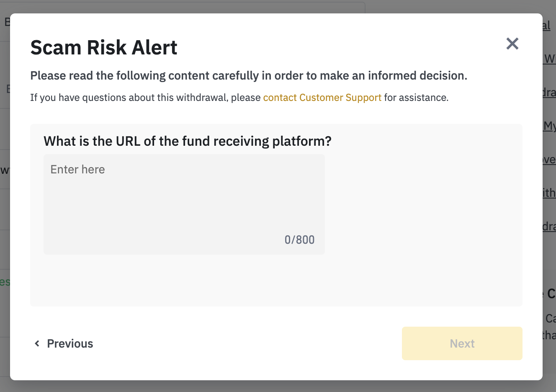Click the partially hidden 'My' background link

549,126
